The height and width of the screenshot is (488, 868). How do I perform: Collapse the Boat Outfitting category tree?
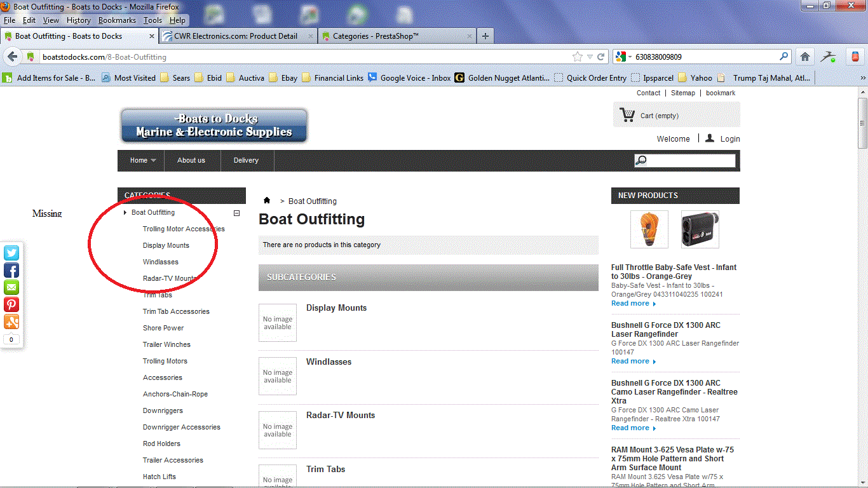point(236,213)
